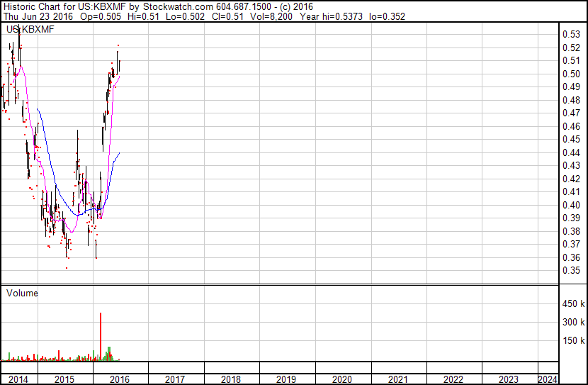Select the 0.46 price label
The height and width of the screenshot is (385, 588).
571,126
